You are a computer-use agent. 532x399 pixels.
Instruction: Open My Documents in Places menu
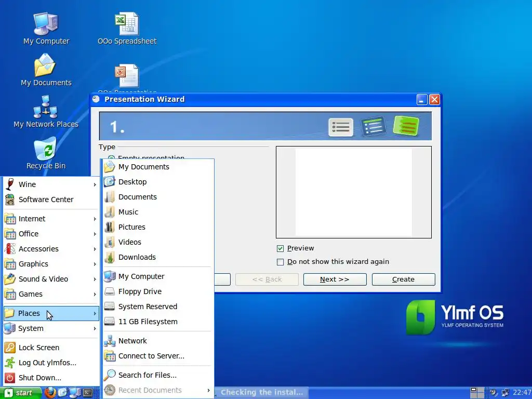point(157,167)
